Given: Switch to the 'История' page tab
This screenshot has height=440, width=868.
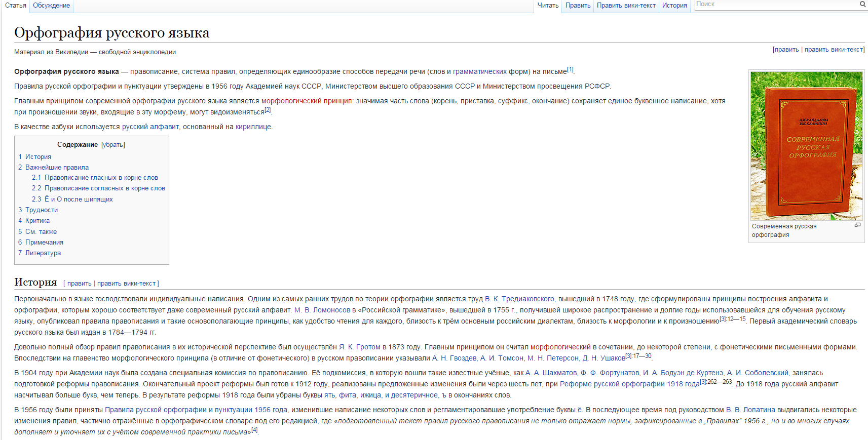Looking at the screenshot, I should [674, 6].
